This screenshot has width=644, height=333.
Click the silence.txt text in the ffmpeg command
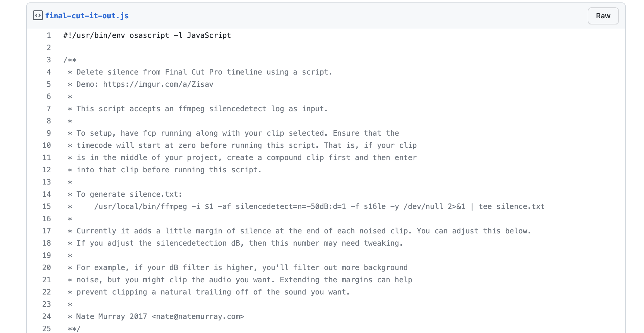520,207
